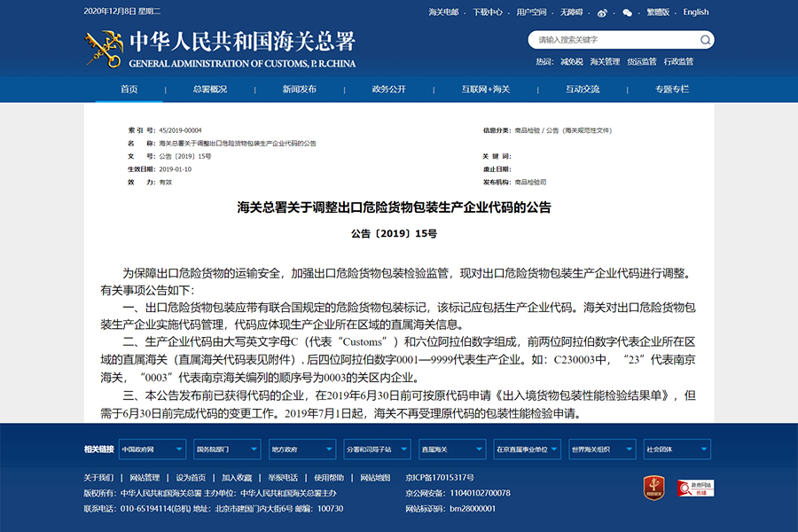Click the hot word 海关管理
The width and height of the screenshot is (798, 532).
pos(605,61)
